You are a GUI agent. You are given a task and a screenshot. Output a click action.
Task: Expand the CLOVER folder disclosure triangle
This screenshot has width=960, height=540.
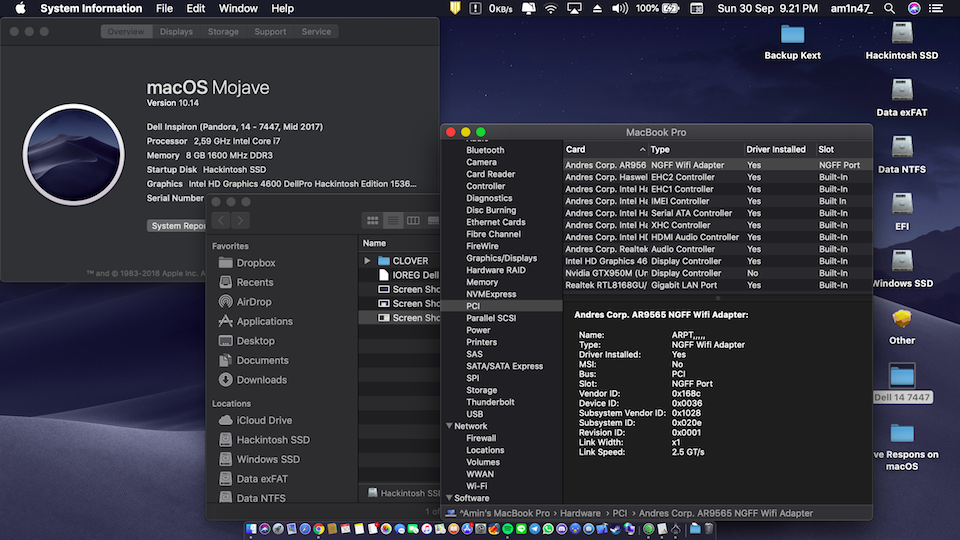pos(368,261)
